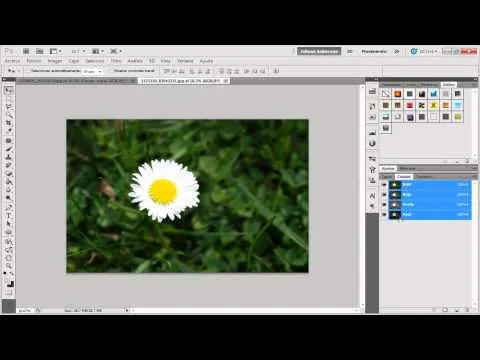Screen dimensions: 480x360
Task: Select the Lasso tool
Action: tap(9, 107)
